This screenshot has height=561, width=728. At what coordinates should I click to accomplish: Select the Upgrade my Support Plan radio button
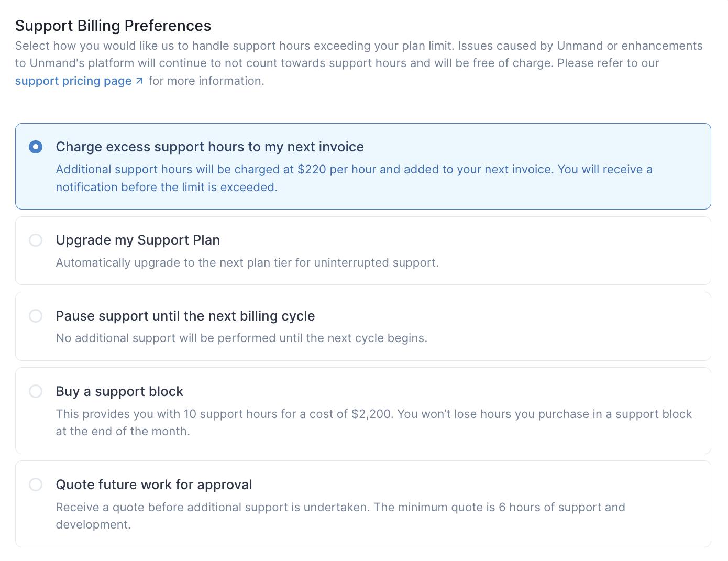click(36, 240)
